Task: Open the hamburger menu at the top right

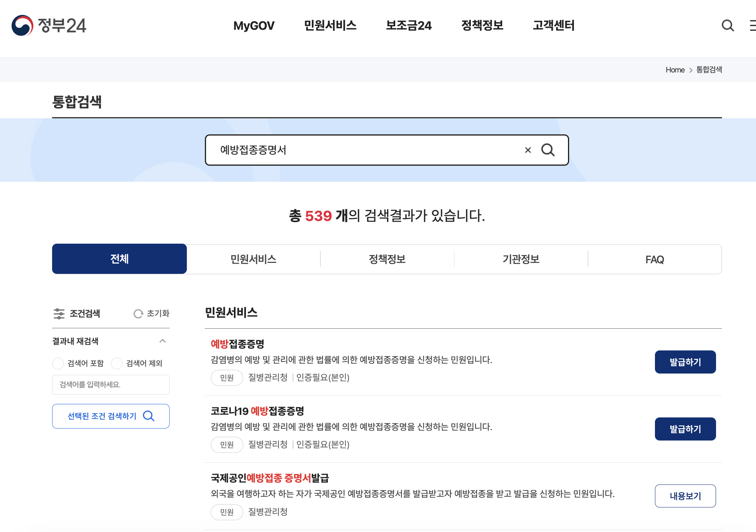Action: tap(752, 25)
